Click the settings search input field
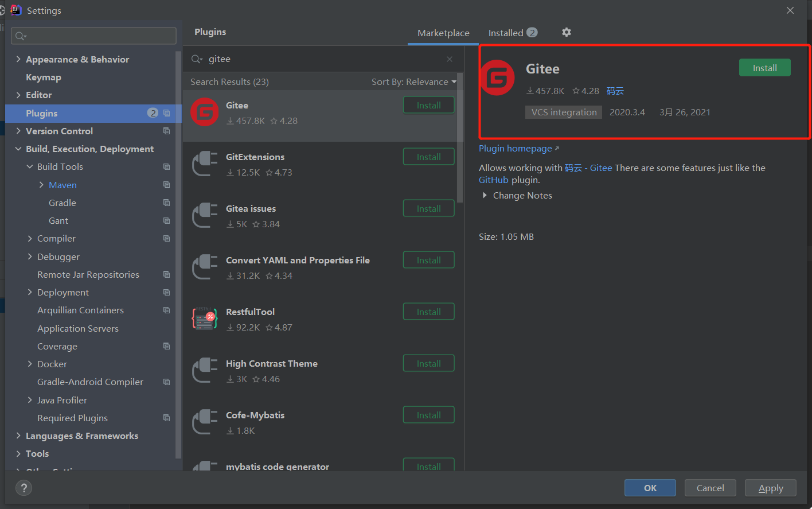The height and width of the screenshot is (509, 812). tap(93, 36)
